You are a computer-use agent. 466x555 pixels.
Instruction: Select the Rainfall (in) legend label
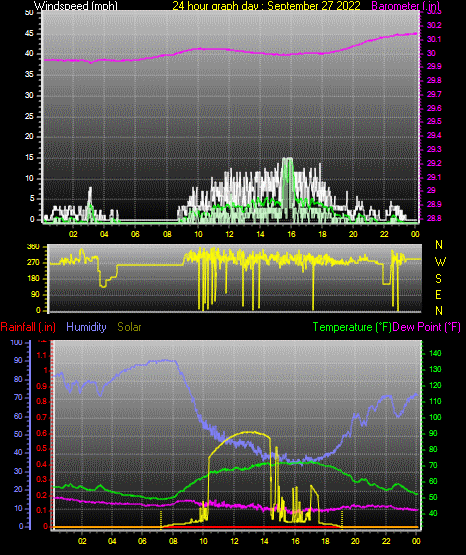click(x=28, y=327)
